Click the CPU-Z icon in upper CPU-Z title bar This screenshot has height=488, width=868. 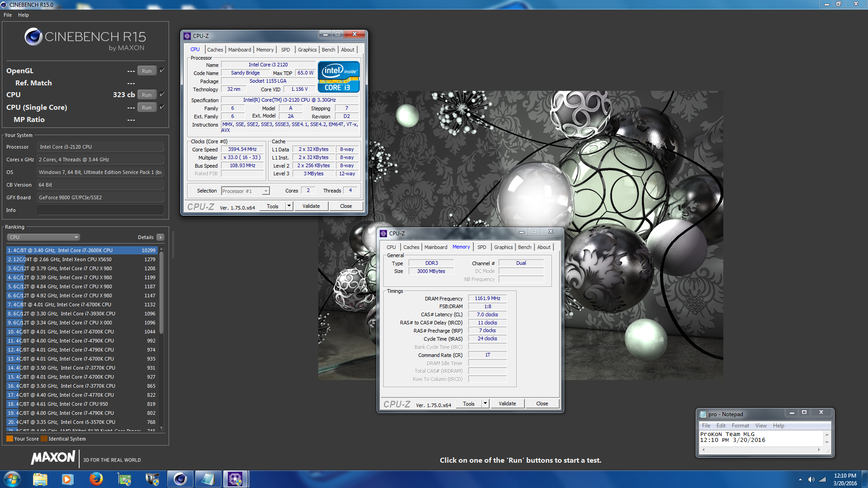pyautogui.click(x=187, y=36)
